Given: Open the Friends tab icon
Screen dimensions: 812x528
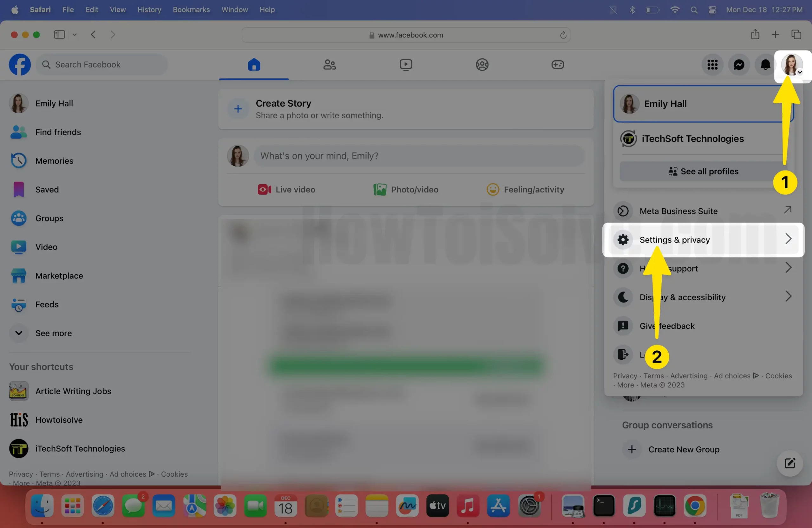Looking at the screenshot, I should coord(330,64).
